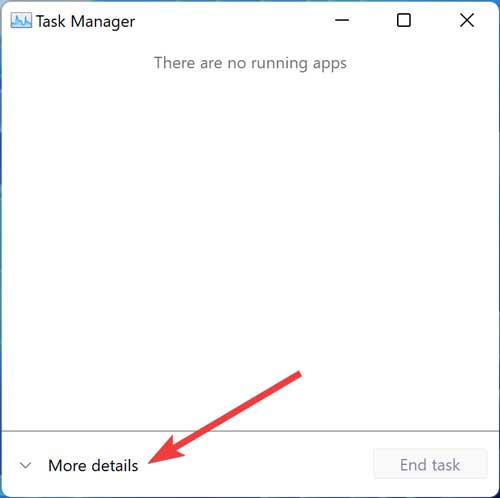This screenshot has height=498, width=500.
Task: Maximize the Task Manager window
Action: tap(404, 20)
